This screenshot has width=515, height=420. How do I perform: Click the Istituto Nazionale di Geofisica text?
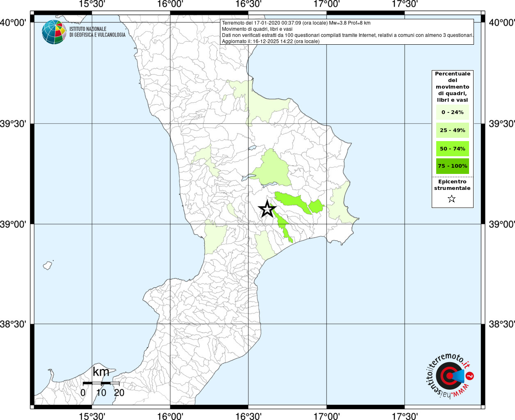click(x=97, y=32)
